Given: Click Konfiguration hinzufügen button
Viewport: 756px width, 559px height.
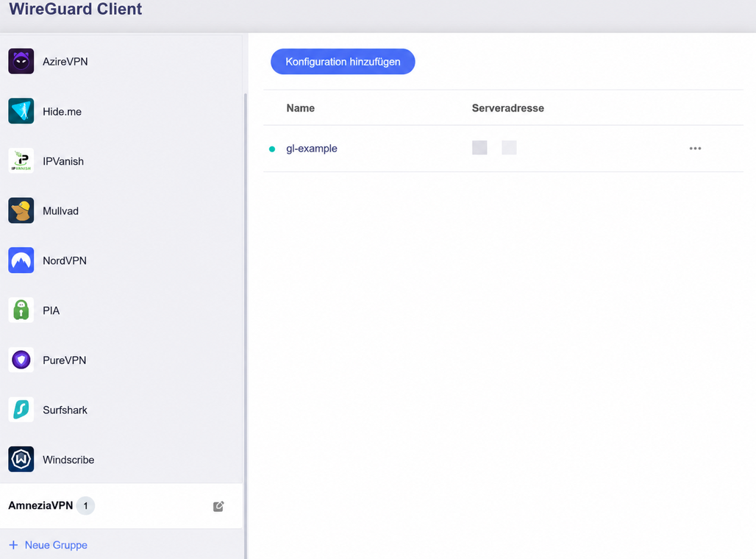Looking at the screenshot, I should [x=343, y=62].
